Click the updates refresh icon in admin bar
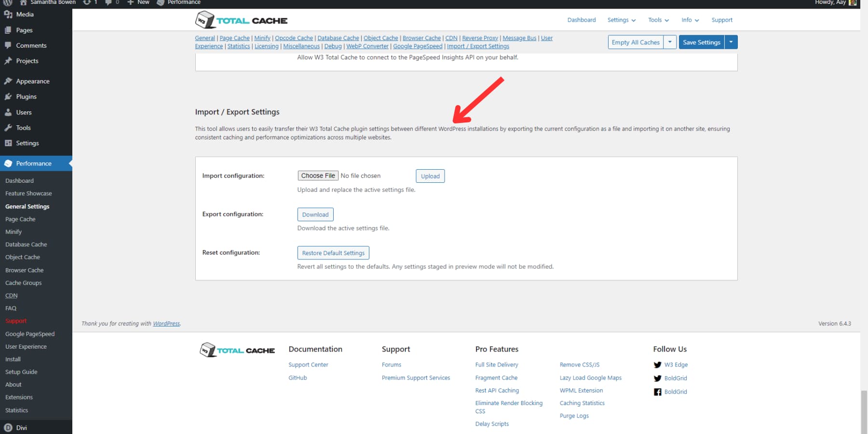This screenshot has width=868, height=434. click(86, 2)
